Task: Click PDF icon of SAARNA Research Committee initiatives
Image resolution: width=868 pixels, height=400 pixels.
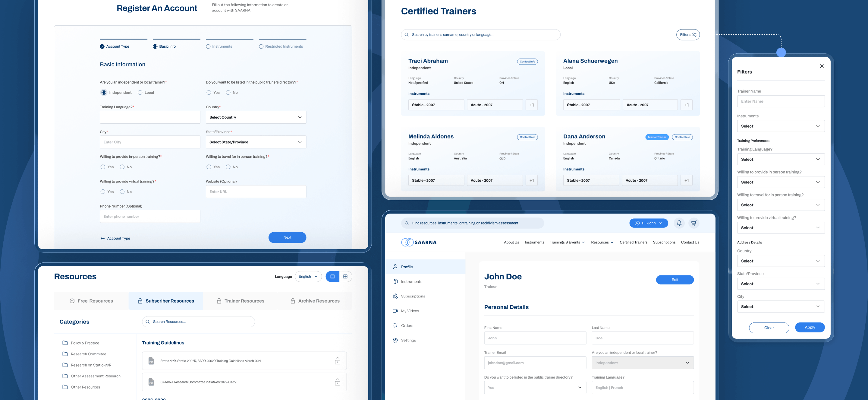Action: [x=151, y=382]
